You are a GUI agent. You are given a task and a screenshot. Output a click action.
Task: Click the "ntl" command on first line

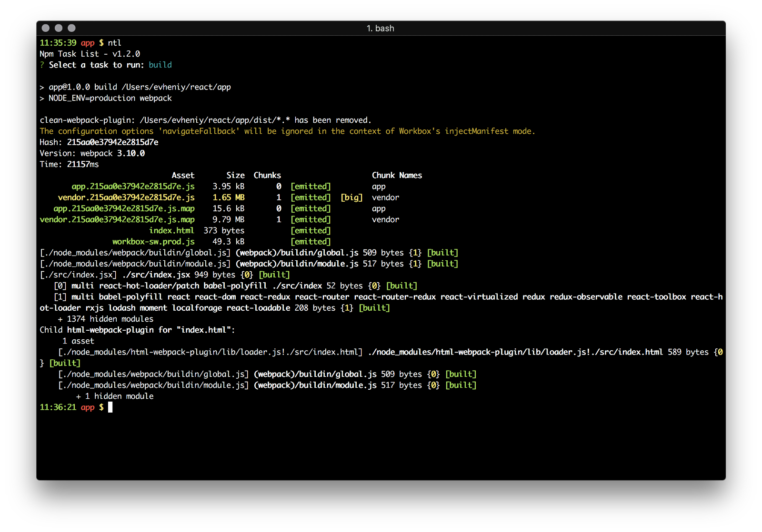[114, 43]
